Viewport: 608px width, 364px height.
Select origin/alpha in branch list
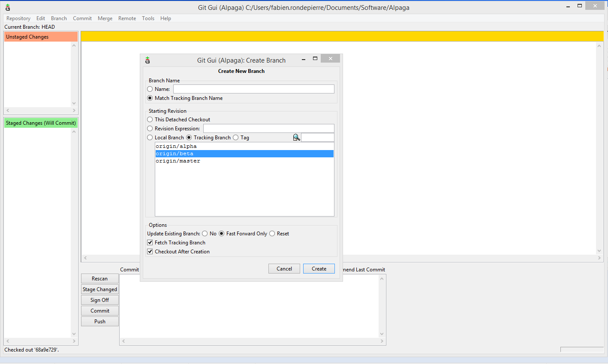pyautogui.click(x=244, y=146)
